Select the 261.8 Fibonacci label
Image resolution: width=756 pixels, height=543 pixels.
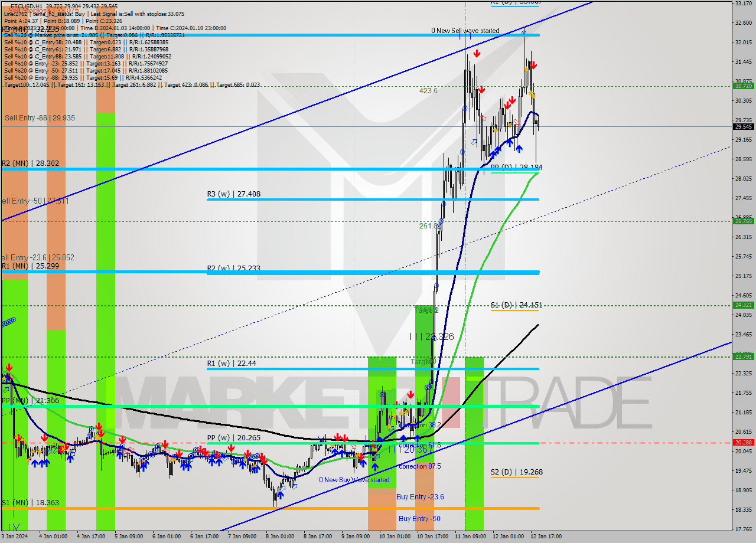coord(429,225)
